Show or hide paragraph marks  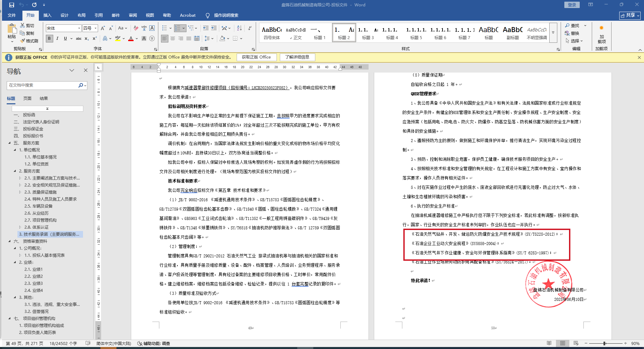point(250,28)
